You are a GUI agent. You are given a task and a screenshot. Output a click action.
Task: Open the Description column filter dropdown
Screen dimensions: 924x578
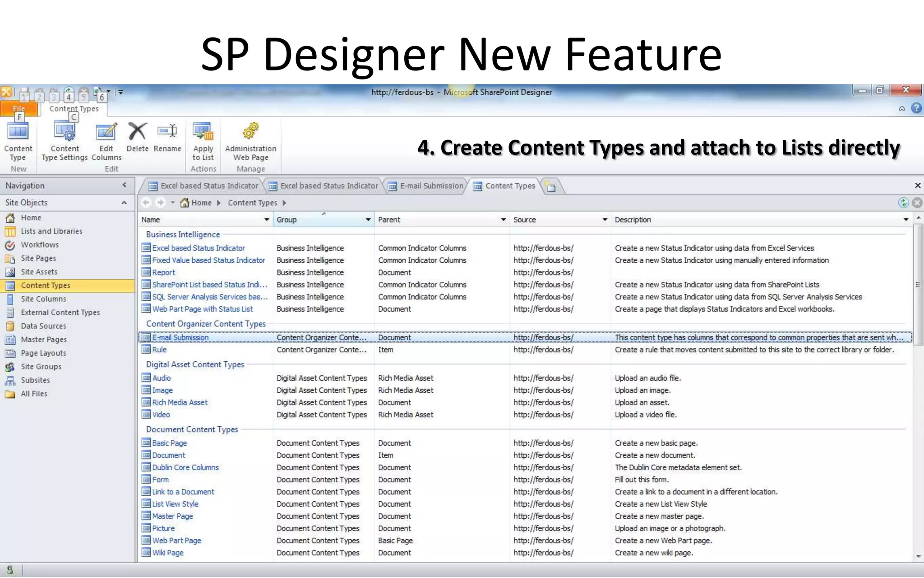pos(906,219)
